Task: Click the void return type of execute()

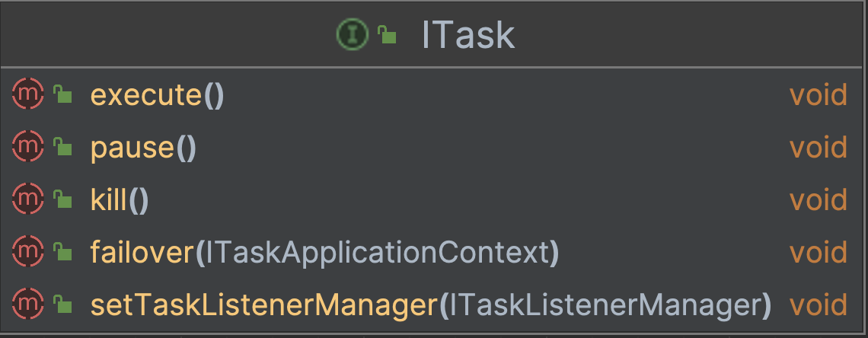Action: click(x=818, y=95)
